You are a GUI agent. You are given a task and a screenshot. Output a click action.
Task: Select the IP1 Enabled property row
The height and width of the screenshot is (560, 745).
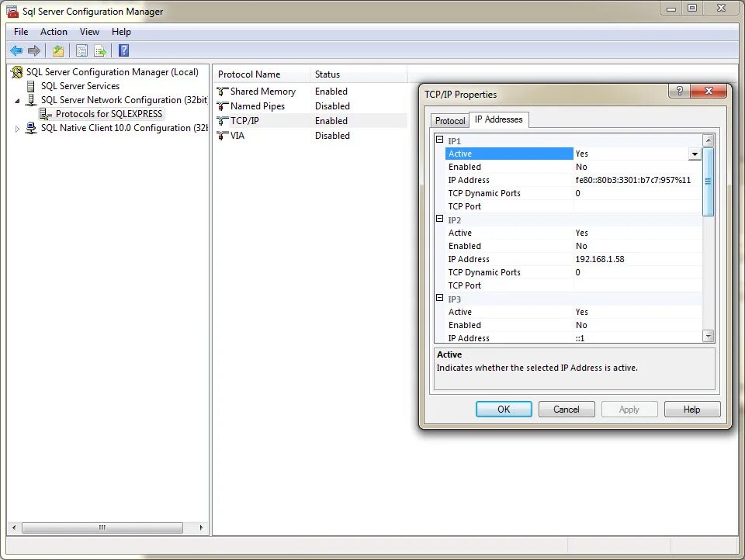573,167
